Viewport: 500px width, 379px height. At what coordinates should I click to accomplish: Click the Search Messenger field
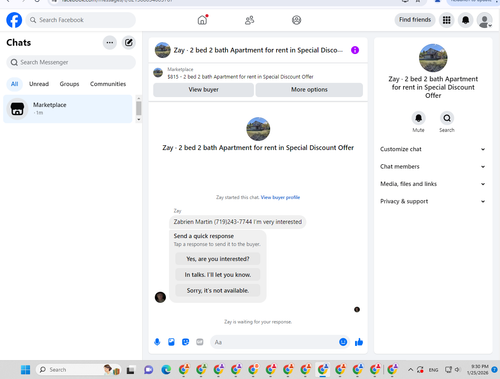click(71, 62)
